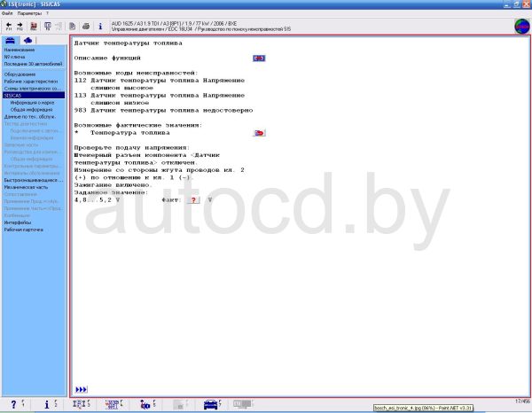Select '№ ключа' in the sidebar
Screen dimensions: 532x413
pyautogui.click(x=14, y=57)
